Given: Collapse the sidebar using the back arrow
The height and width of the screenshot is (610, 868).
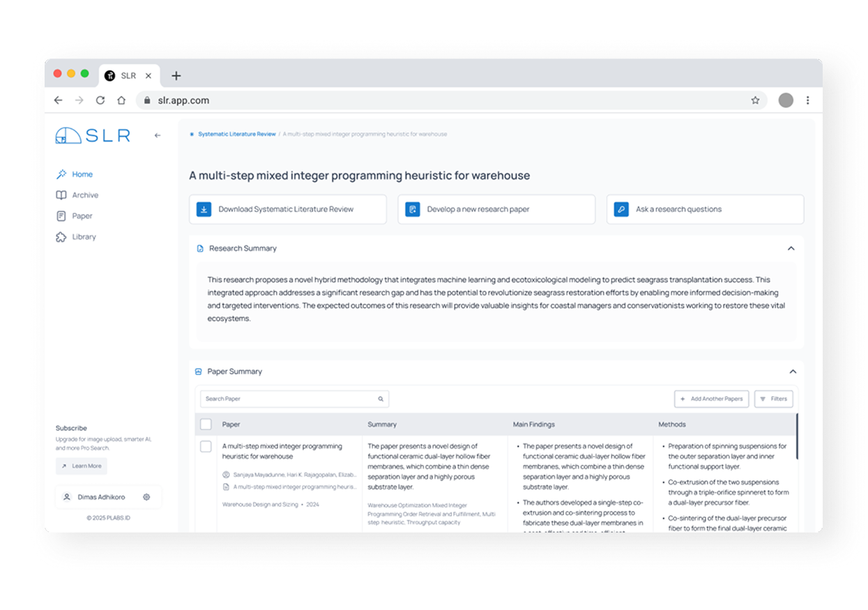Looking at the screenshot, I should pos(158,135).
